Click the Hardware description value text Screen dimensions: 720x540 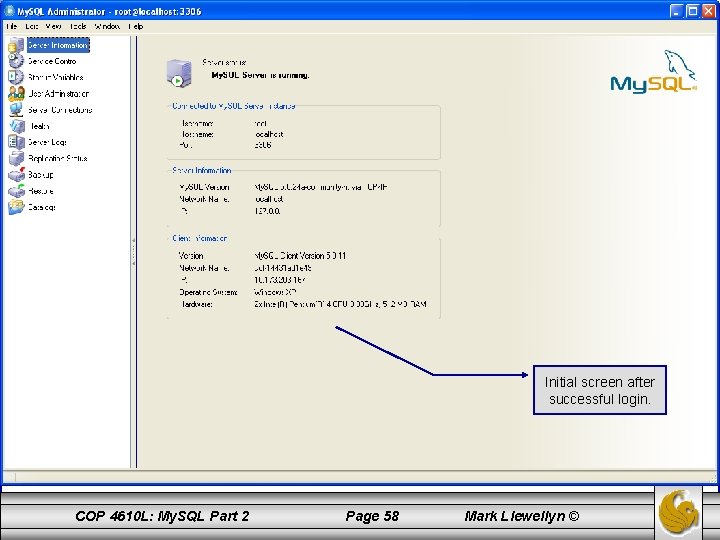[x=340, y=304]
